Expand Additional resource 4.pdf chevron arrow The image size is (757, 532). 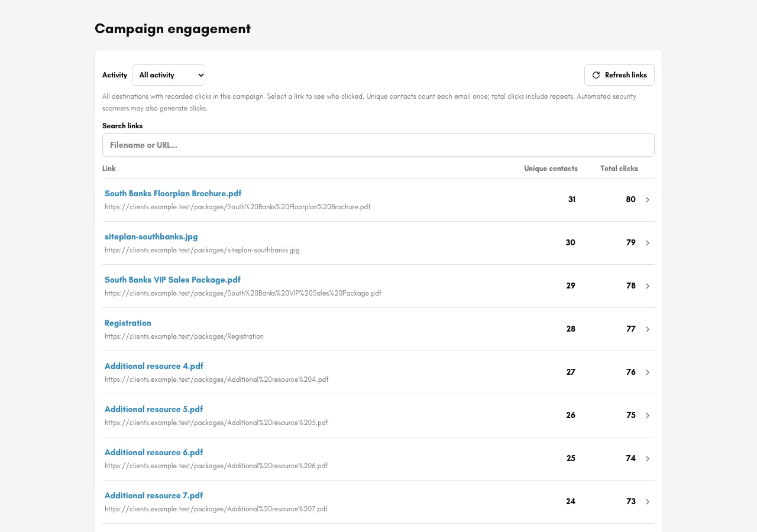click(648, 372)
